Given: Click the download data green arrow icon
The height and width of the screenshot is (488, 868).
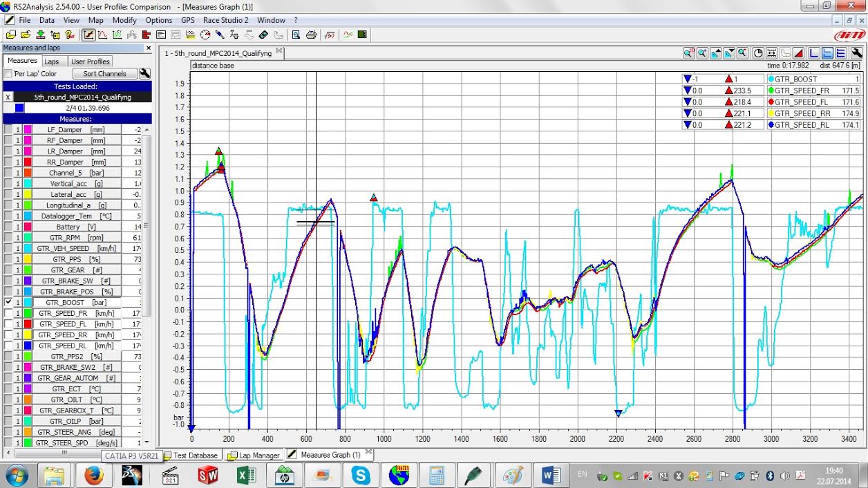Looking at the screenshot, I should (40, 34).
